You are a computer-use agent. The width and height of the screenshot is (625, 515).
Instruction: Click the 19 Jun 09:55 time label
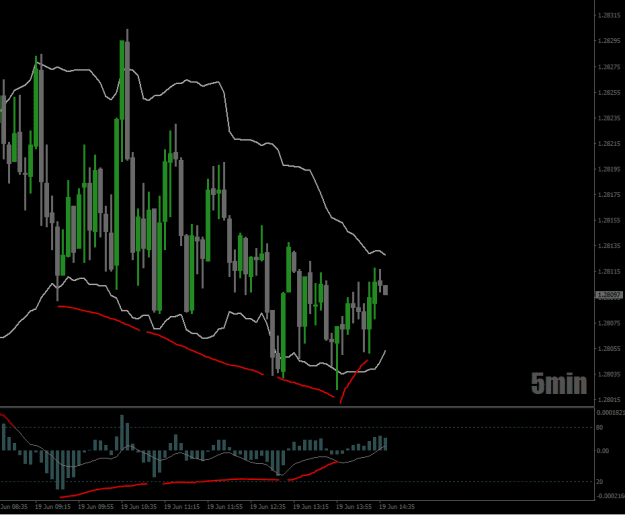click(96, 507)
